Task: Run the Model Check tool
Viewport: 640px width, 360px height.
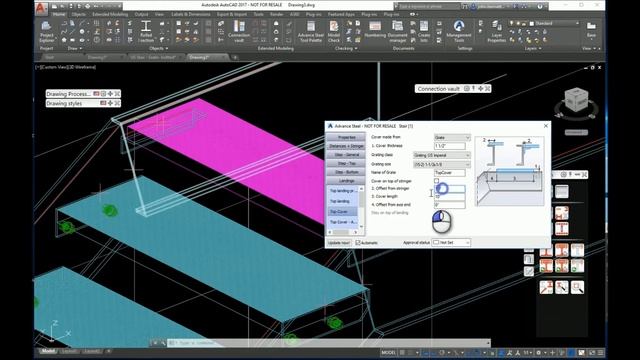Action: click(x=333, y=32)
